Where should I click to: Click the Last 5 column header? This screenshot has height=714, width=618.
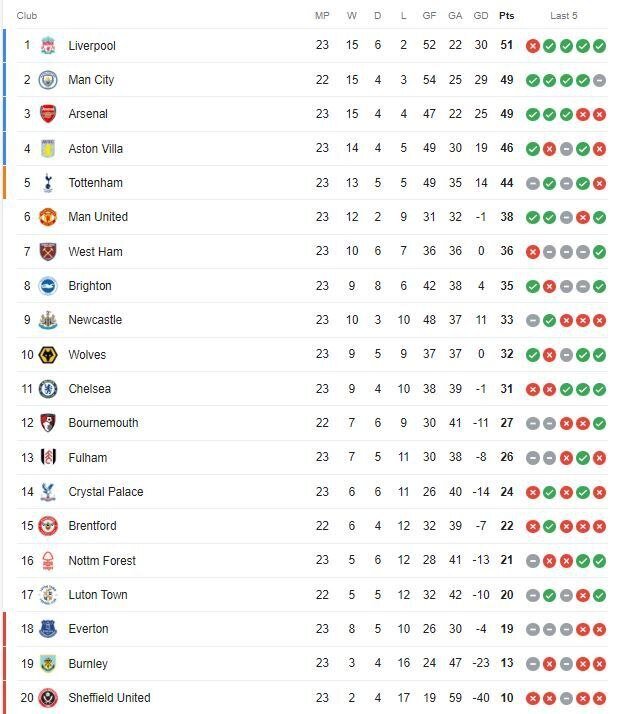coord(564,16)
